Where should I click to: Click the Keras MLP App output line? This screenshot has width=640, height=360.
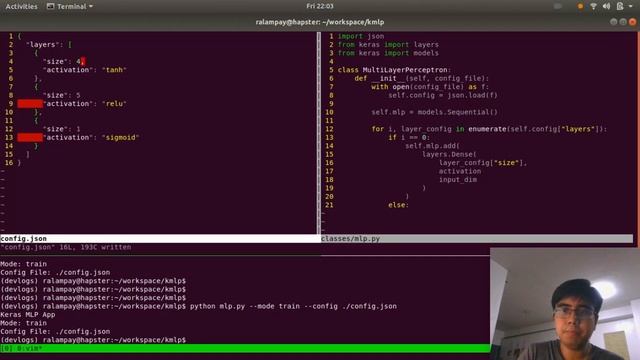tap(27, 315)
